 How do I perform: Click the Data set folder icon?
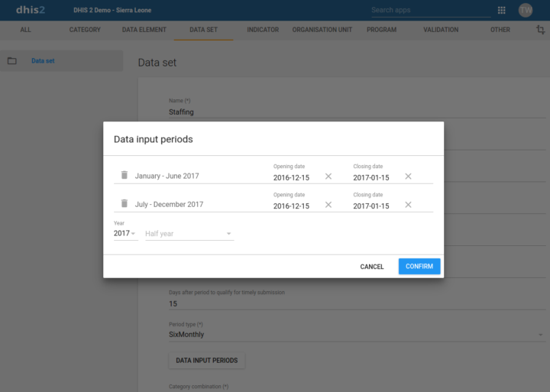pyautogui.click(x=12, y=60)
